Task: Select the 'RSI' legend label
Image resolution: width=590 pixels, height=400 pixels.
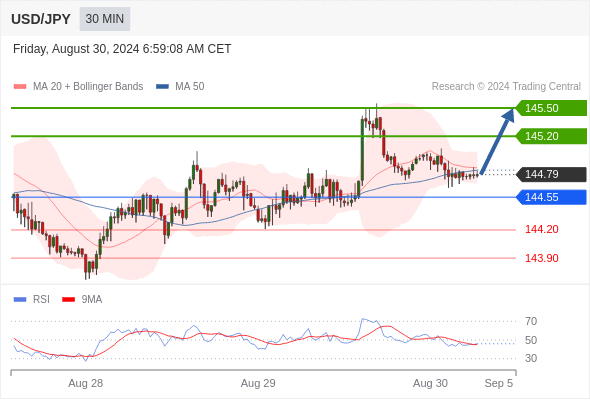Action: point(41,300)
